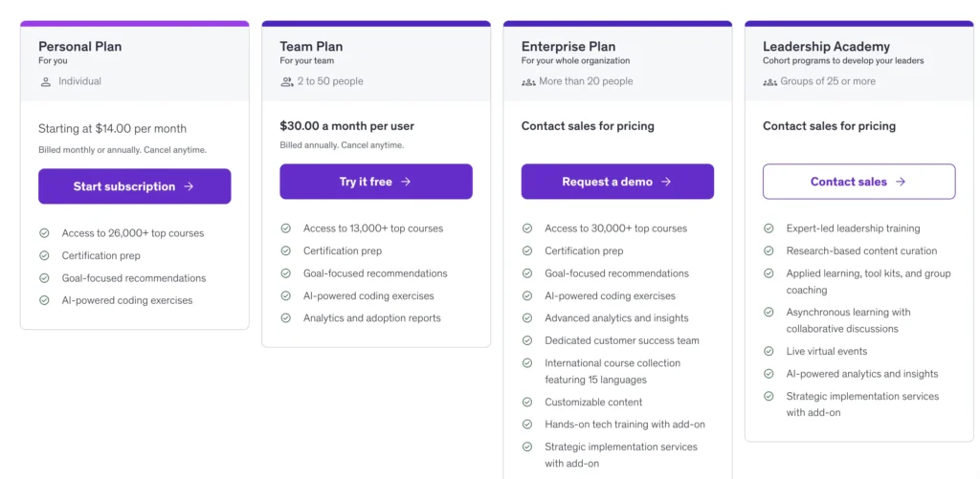This screenshot has width=980, height=479.
Task: Click checkmark beside Live virtual events
Action: pyautogui.click(x=768, y=352)
